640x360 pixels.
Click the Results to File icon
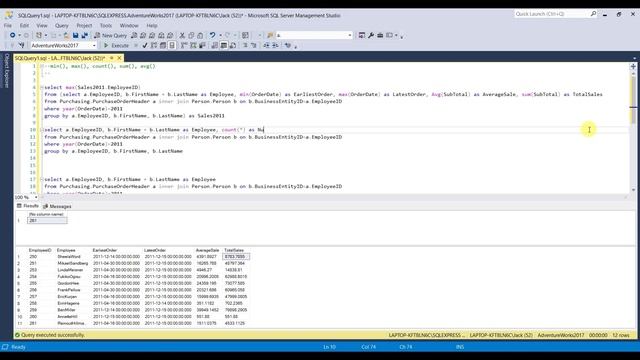click(233, 46)
